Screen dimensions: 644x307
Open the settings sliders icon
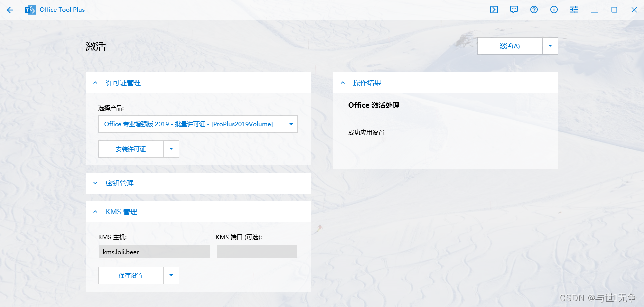574,10
